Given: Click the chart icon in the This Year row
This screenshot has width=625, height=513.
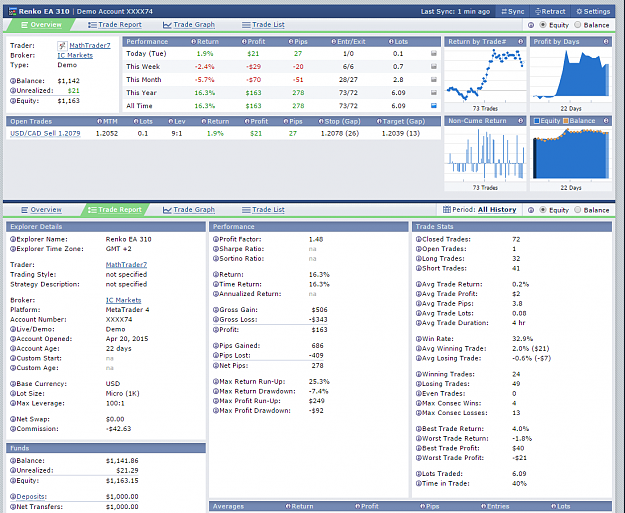Looking at the screenshot, I should click(x=434, y=93).
